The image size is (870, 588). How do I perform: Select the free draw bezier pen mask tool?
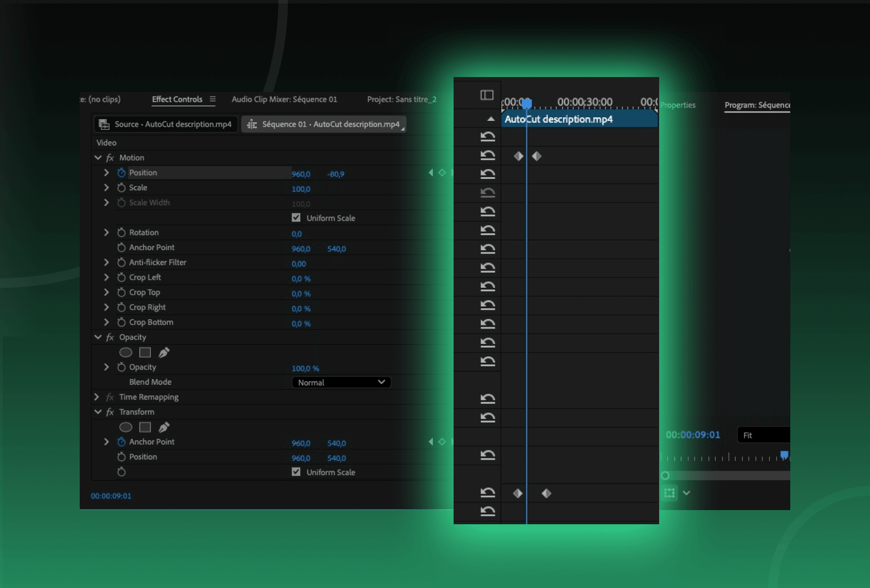[164, 352]
